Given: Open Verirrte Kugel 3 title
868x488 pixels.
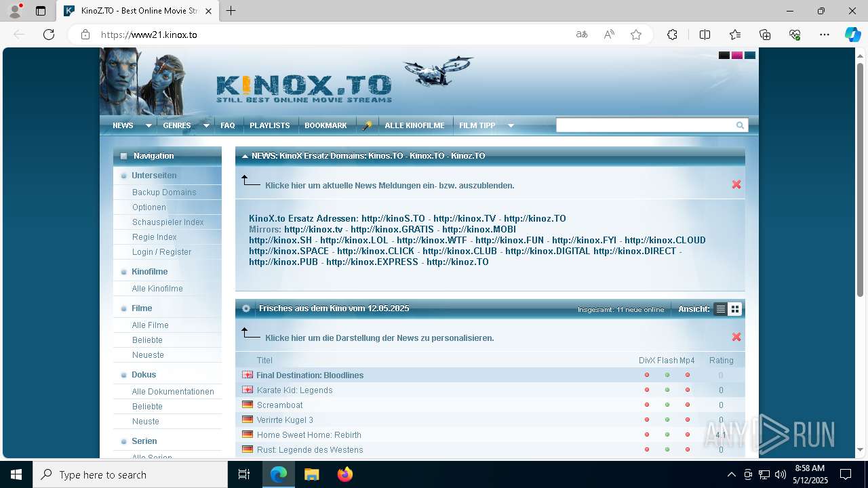Looking at the screenshot, I should 285,420.
